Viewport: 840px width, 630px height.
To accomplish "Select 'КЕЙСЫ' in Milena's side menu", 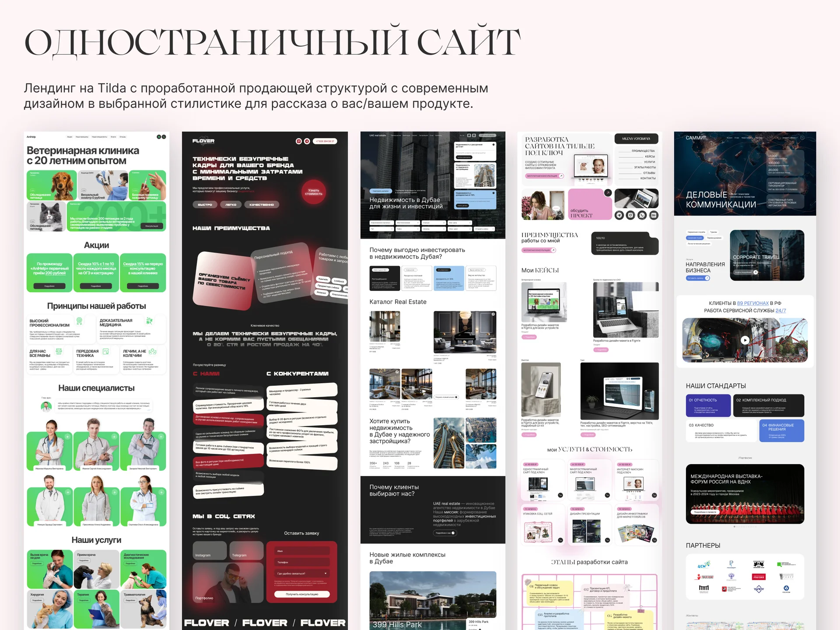I will 650,157.
